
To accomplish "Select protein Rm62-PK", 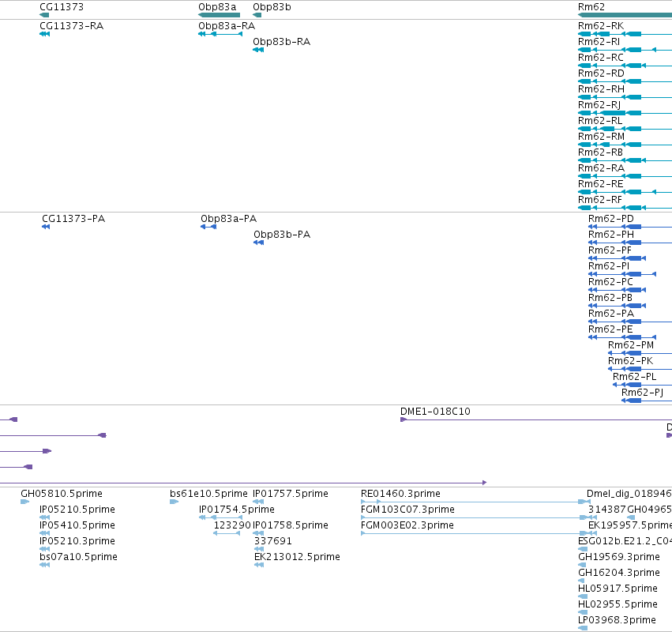I will click(x=630, y=362).
